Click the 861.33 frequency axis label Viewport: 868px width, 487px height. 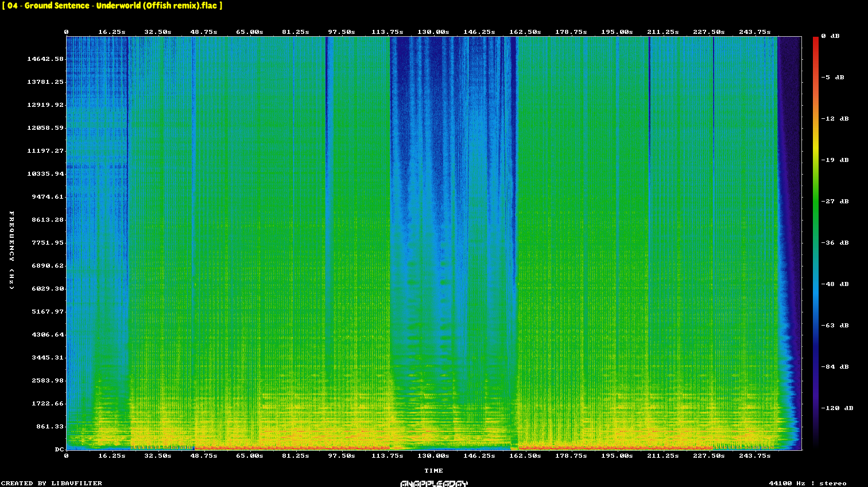pos(50,427)
